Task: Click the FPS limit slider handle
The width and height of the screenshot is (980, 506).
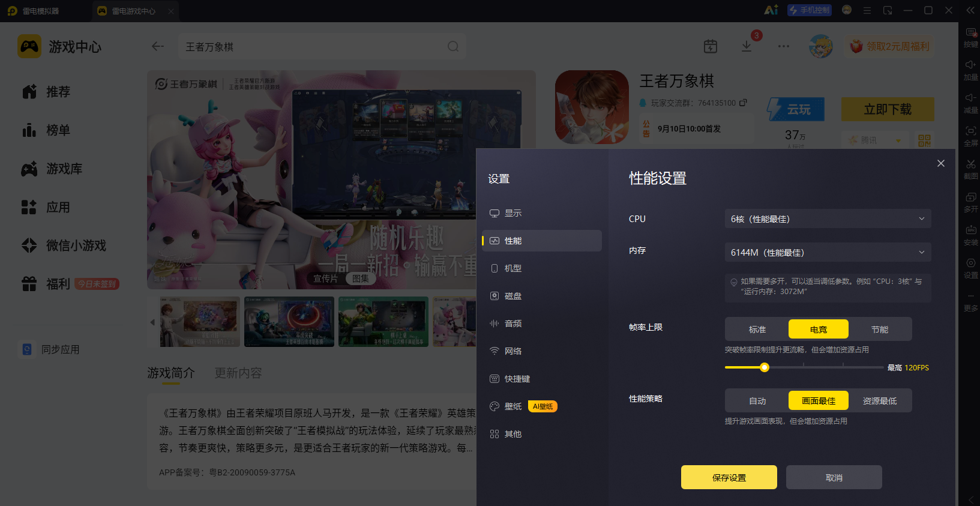Action: tap(765, 367)
